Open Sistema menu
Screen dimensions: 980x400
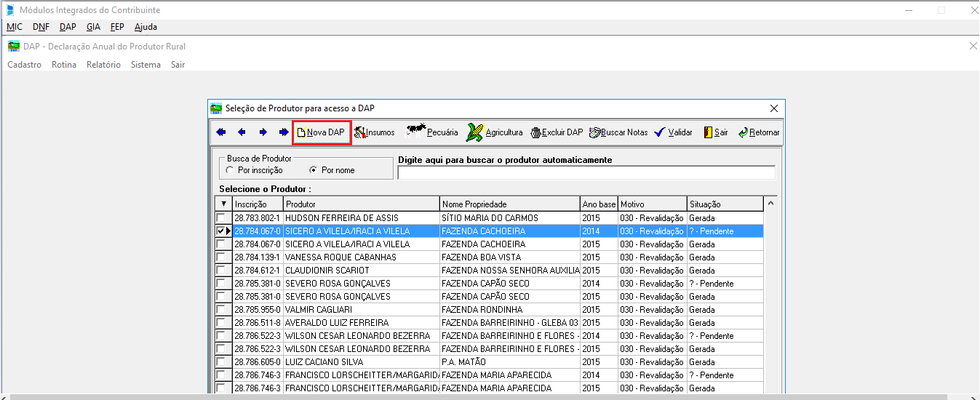(146, 65)
